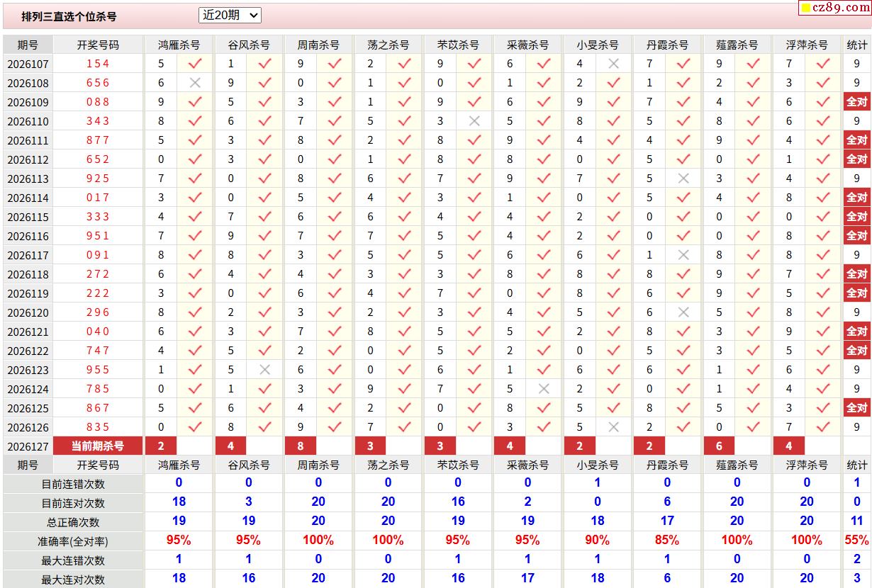The width and height of the screenshot is (872, 588).
Task: Click the red 6 prediction under 蕸露杀号
Action: 720,446
